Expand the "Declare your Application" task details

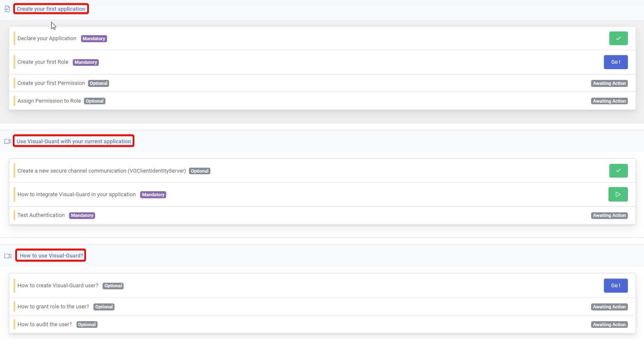(47, 38)
